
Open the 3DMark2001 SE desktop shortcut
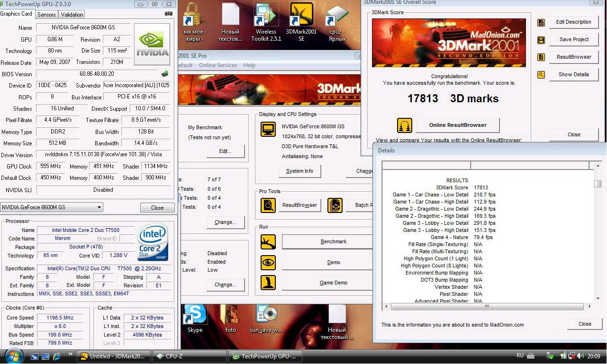pos(301,22)
